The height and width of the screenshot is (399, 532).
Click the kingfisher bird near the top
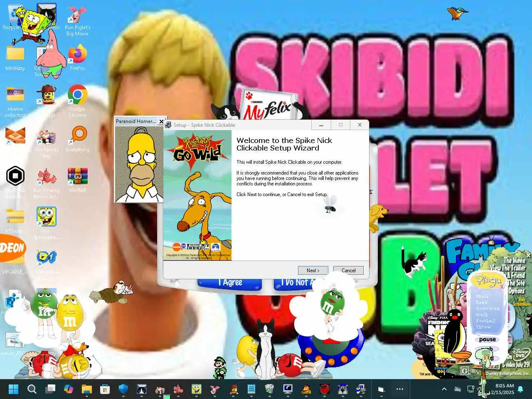point(457,13)
